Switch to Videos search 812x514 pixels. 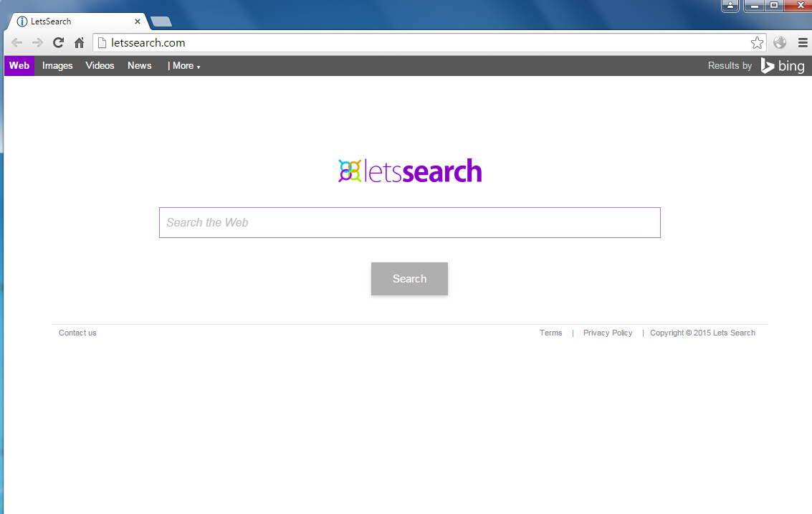click(100, 66)
